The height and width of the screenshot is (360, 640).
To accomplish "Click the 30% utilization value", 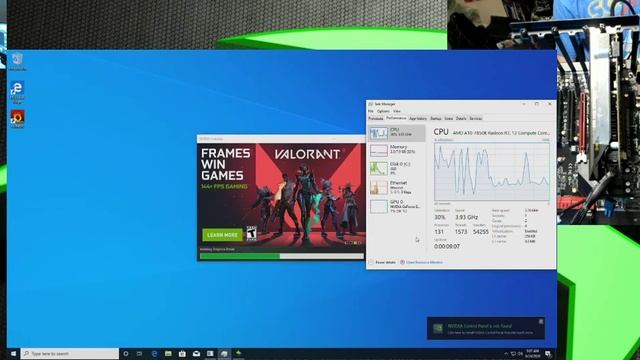I will 440,217.
